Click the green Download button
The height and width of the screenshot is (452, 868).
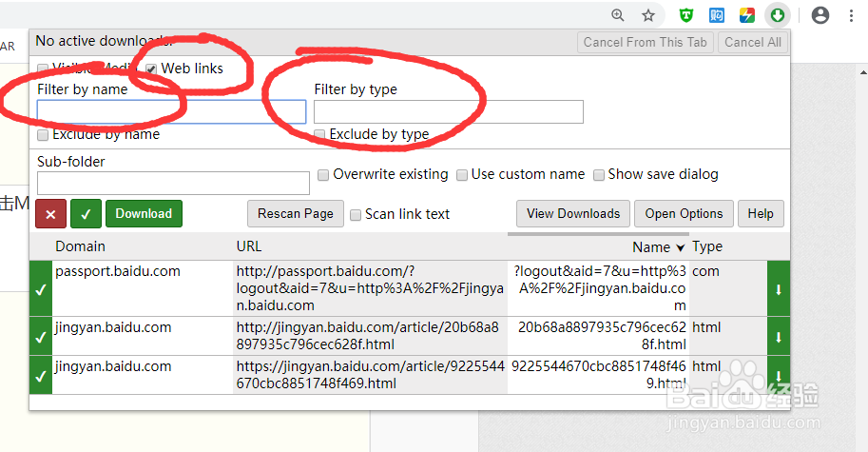click(x=144, y=214)
